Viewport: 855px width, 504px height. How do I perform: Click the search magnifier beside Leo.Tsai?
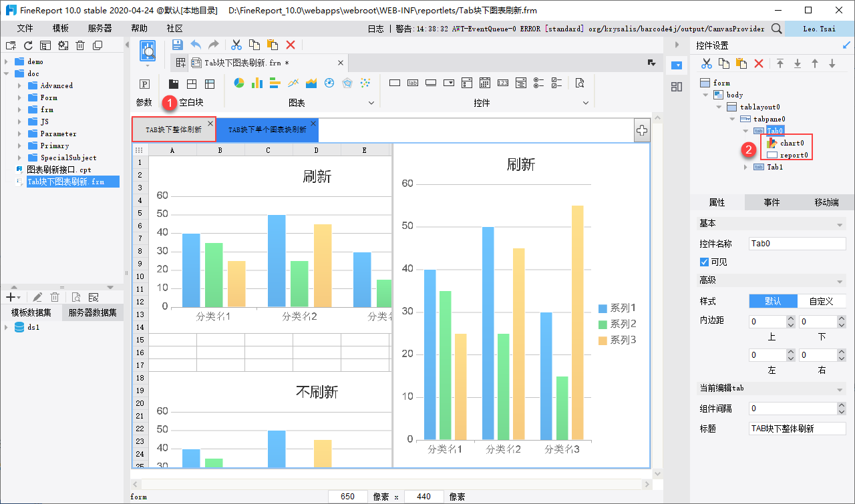coord(776,29)
